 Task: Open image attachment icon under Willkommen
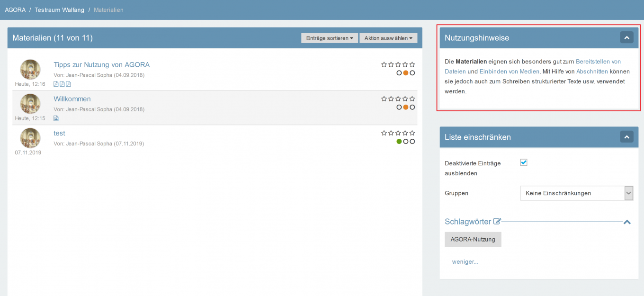pos(56,118)
